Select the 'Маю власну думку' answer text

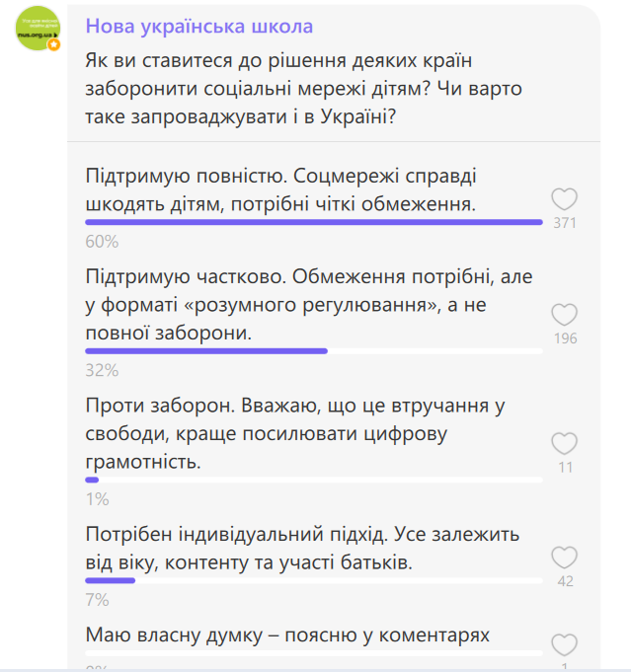(x=287, y=635)
